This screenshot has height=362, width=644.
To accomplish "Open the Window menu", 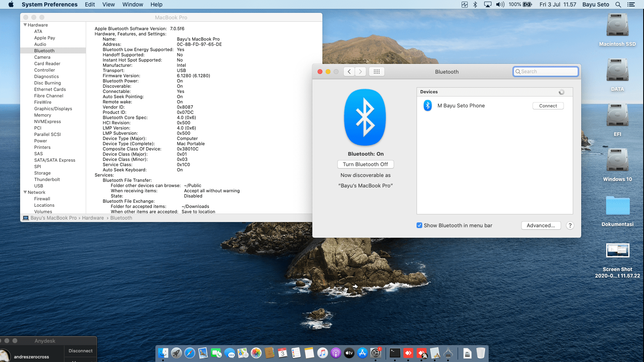I will point(133,4).
